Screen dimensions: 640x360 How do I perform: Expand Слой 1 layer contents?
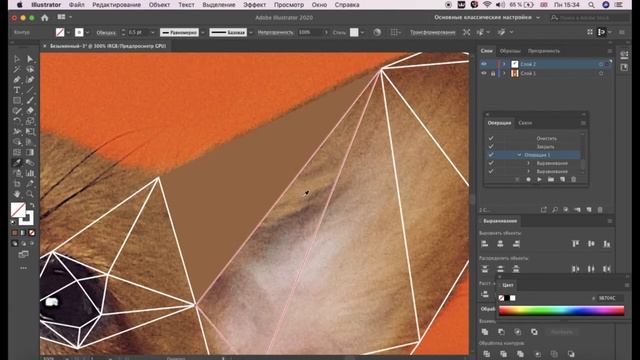coord(504,73)
